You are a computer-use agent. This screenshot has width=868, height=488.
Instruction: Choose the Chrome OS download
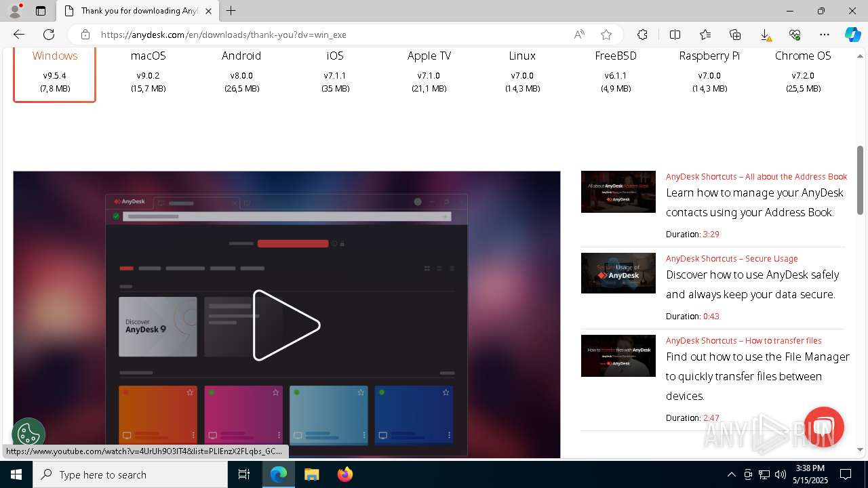[x=803, y=71]
